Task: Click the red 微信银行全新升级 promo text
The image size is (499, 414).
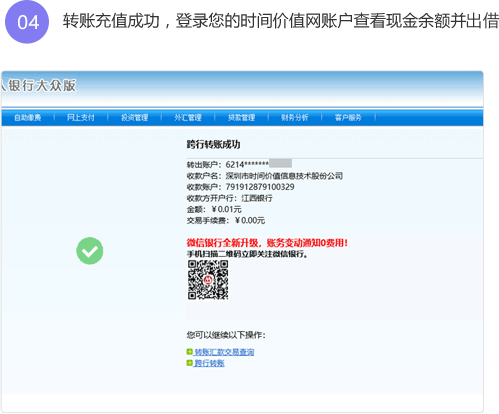Action: (267, 243)
